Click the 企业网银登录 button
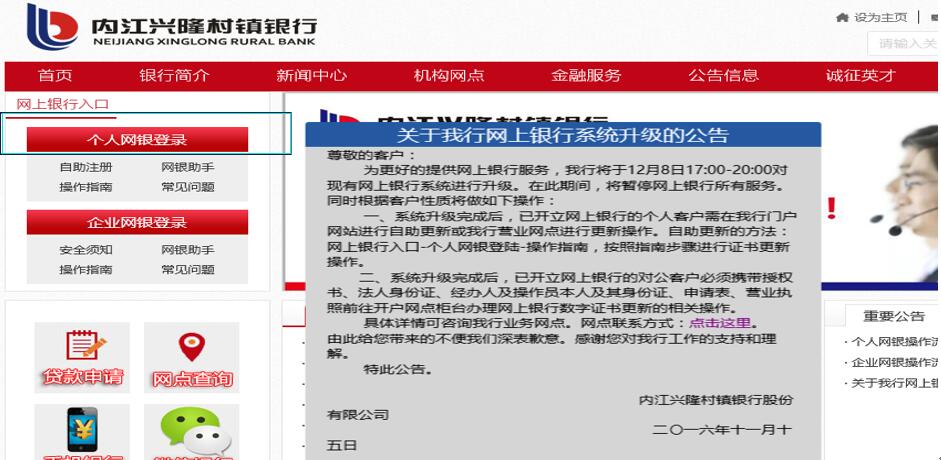 (137, 223)
